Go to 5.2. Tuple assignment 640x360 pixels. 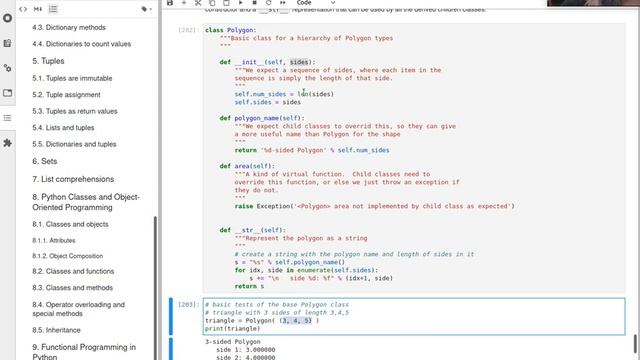click(x=66, y=94)
